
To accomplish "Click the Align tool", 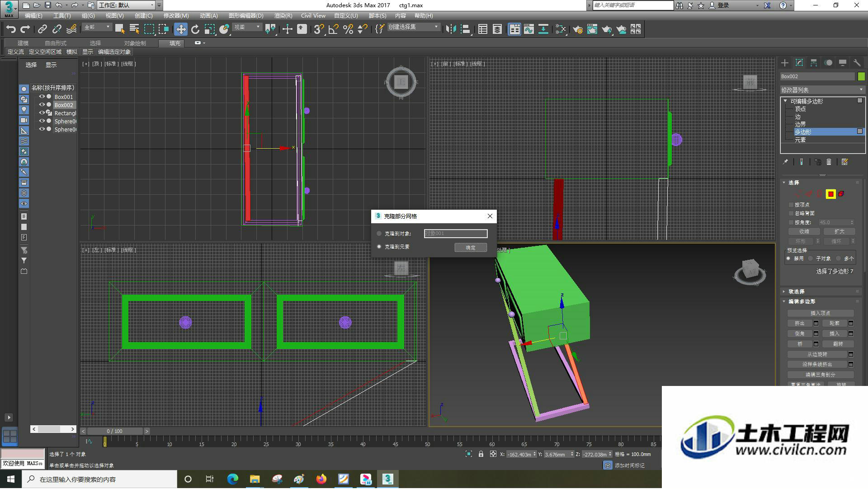I will [465, 29].
